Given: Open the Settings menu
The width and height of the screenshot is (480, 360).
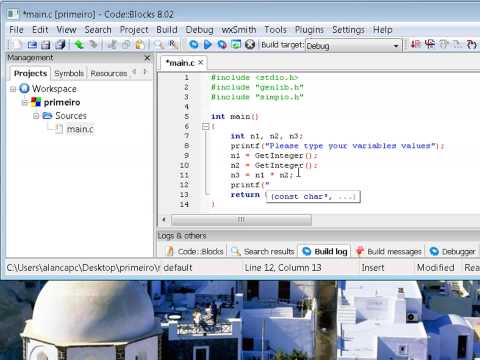Looking at the screenshot, I should tap(348, 30).
